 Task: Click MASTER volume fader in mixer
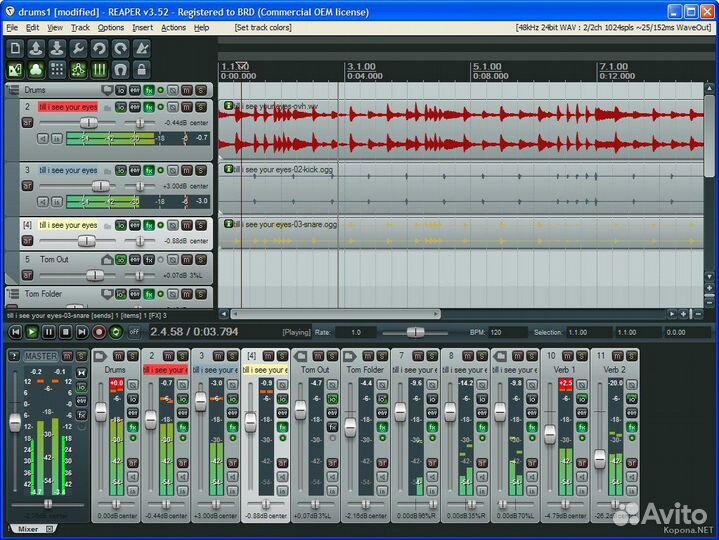coord(15,422)
